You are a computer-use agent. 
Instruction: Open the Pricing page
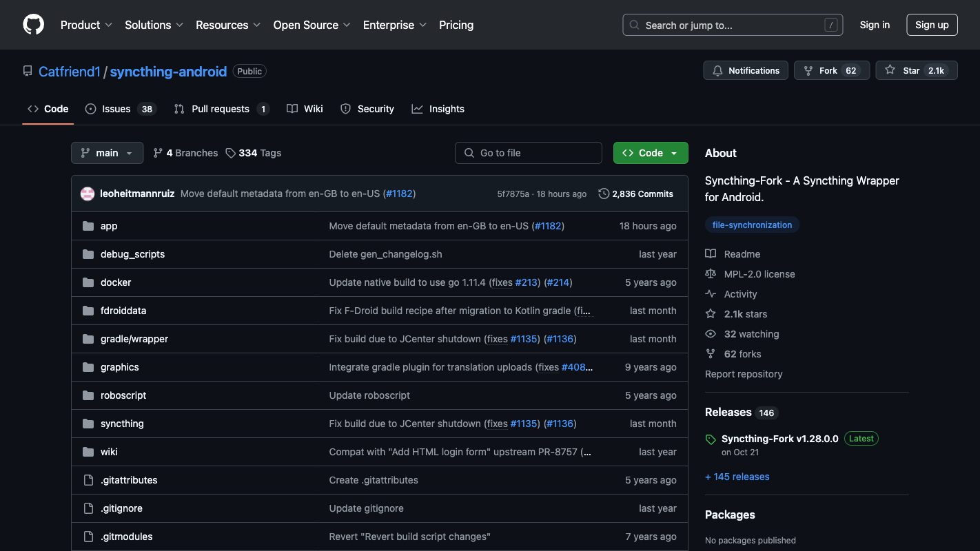point(456,25)
